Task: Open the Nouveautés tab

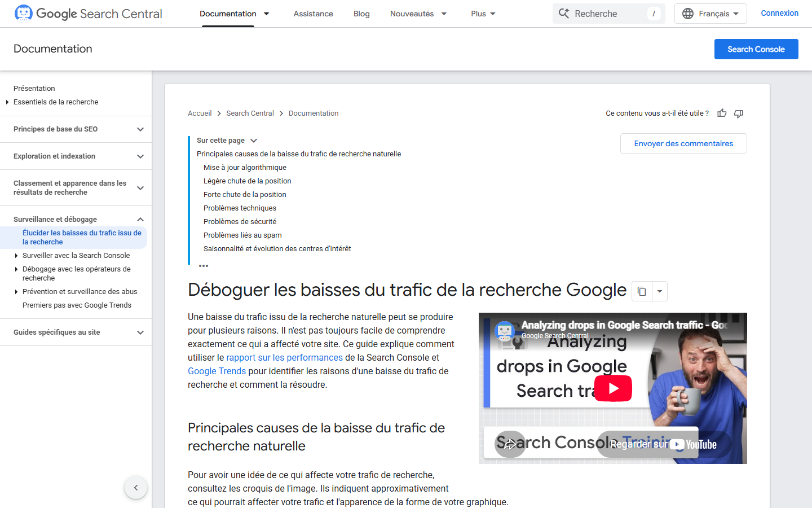Action: point(412,14)
